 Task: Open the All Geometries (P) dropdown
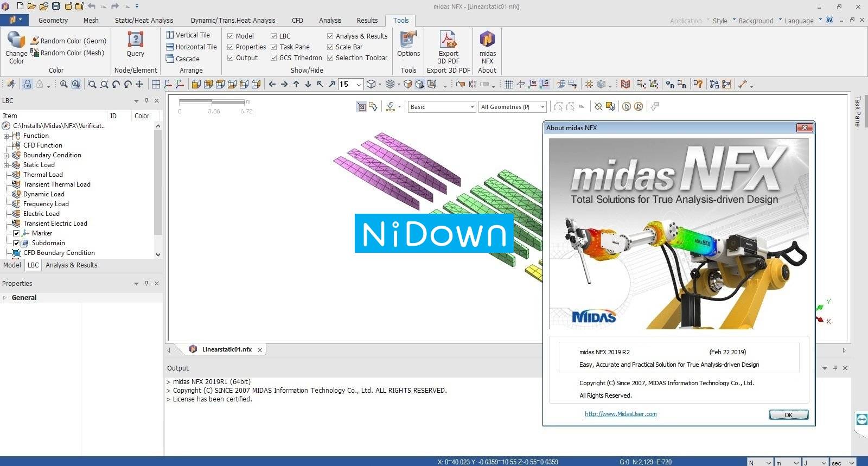pos(513,107)
